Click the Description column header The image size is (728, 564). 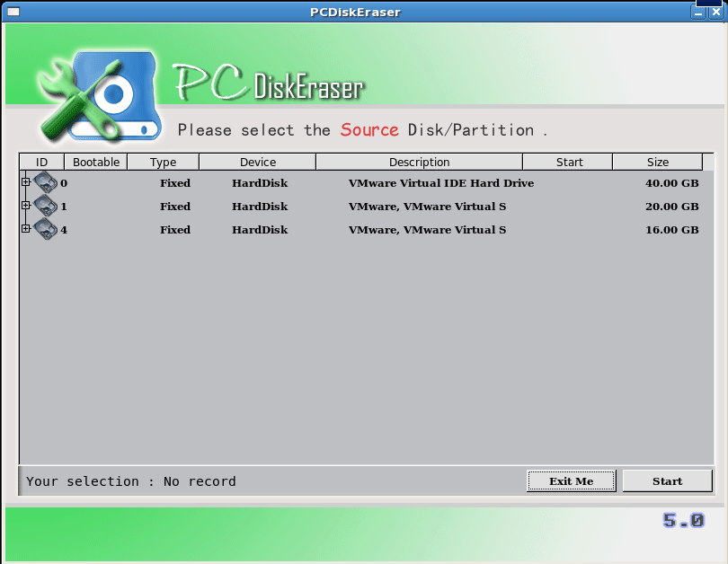419,162
